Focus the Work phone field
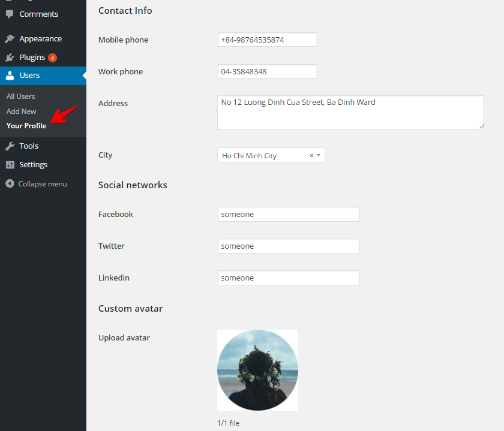 coord(268,71)
